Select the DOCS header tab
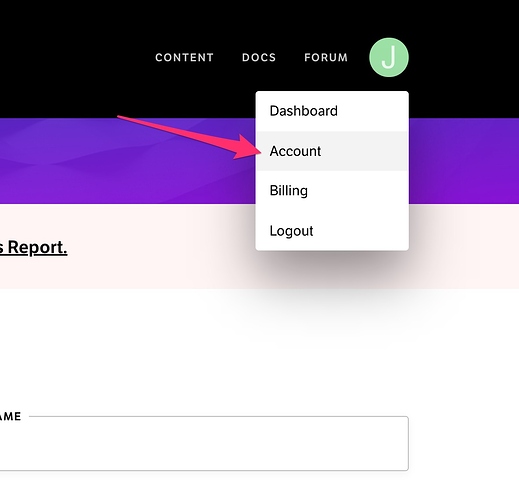519x500 pixels. coord(259,57)
